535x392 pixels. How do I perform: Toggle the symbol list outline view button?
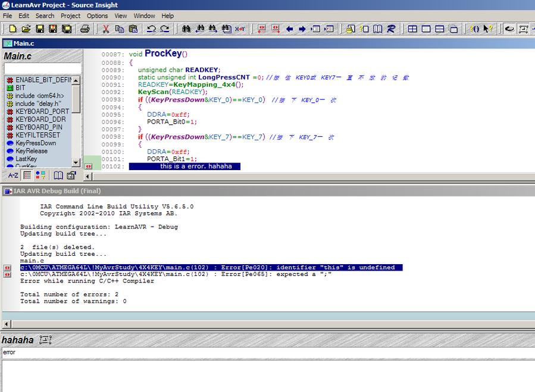[x=27, y=175]
